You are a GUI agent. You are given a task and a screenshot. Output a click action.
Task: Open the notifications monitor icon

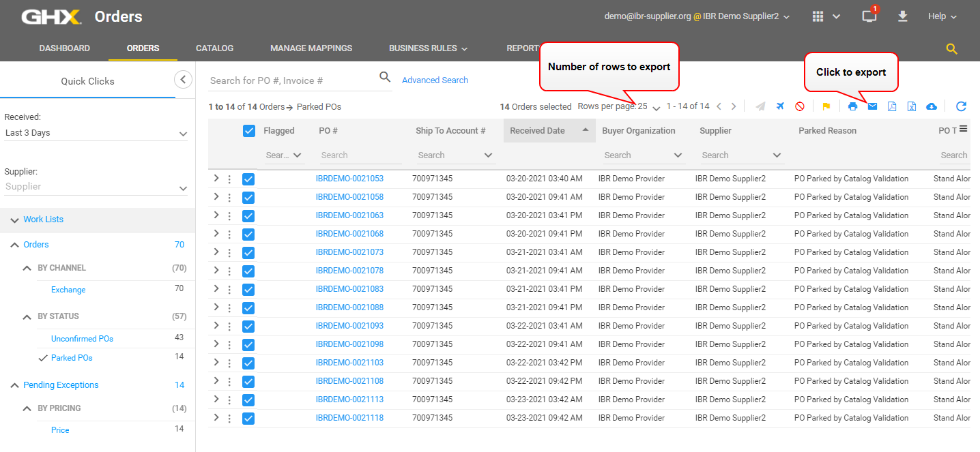[x=869, y=16]
